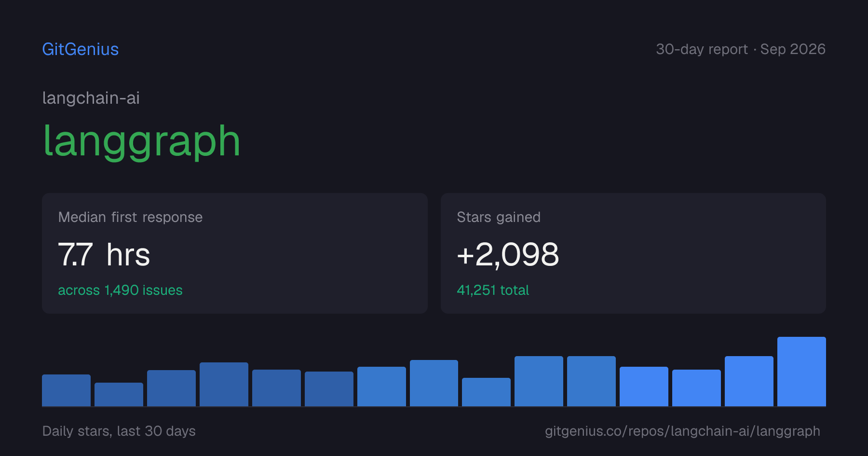Screen dimensions: 868x456
Task: Click the +2,098 stars figure
Action: click(x=508, y=254)
